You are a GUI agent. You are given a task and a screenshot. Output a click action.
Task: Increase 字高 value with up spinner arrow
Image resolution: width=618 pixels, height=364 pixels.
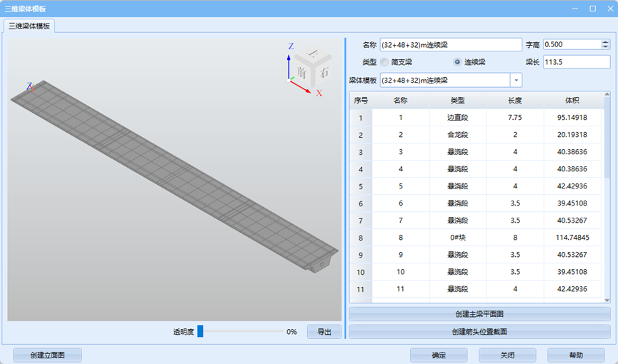(x=604, y=41)
